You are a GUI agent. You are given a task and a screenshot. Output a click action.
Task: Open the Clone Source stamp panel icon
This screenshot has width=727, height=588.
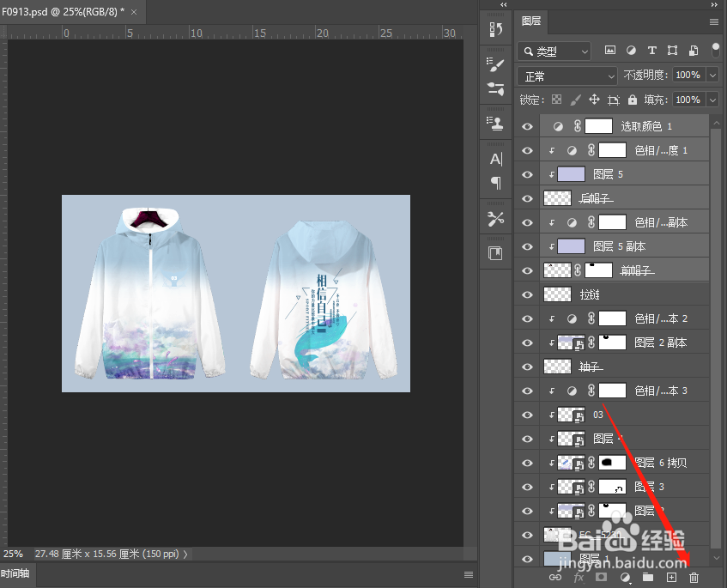(495, 124)
